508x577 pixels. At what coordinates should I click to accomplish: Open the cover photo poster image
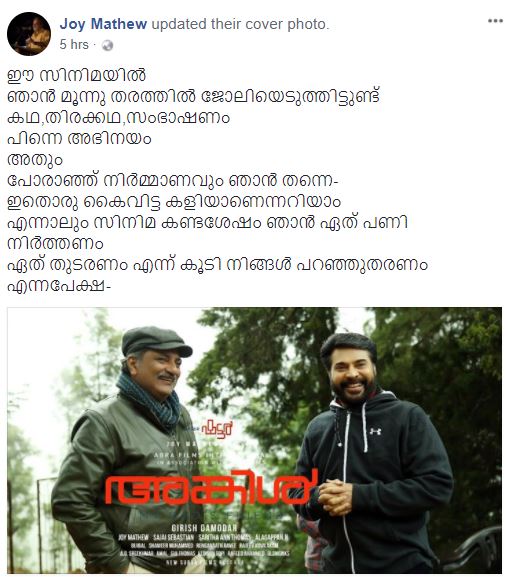(254, 440)
